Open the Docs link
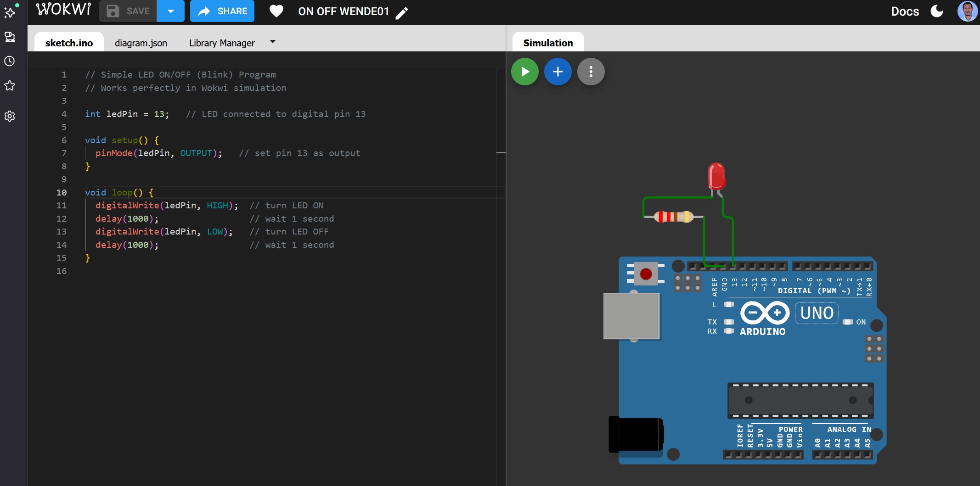Image resolution: width=980 pixels, height=486 pixels. click(x=905, y=11)
